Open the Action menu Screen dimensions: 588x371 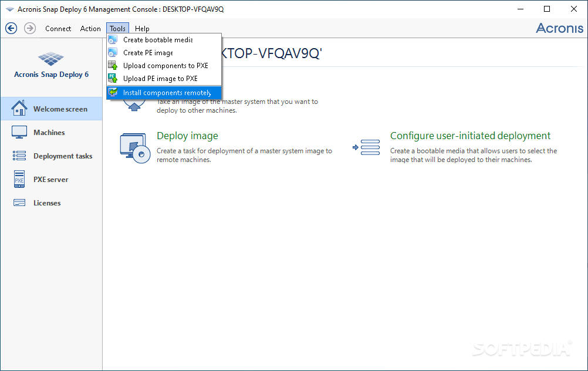tap(90, 29)
